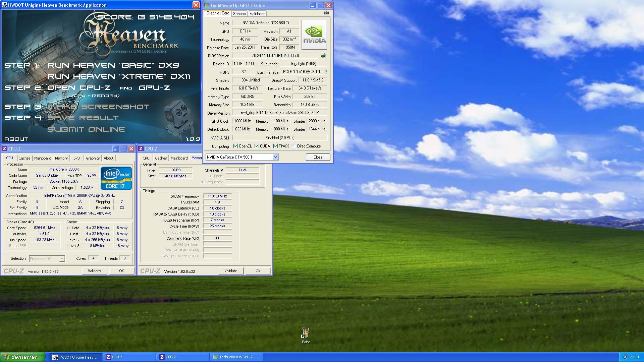Click the BIOS save chip icon in GPU-Z

tap(323, 56)
